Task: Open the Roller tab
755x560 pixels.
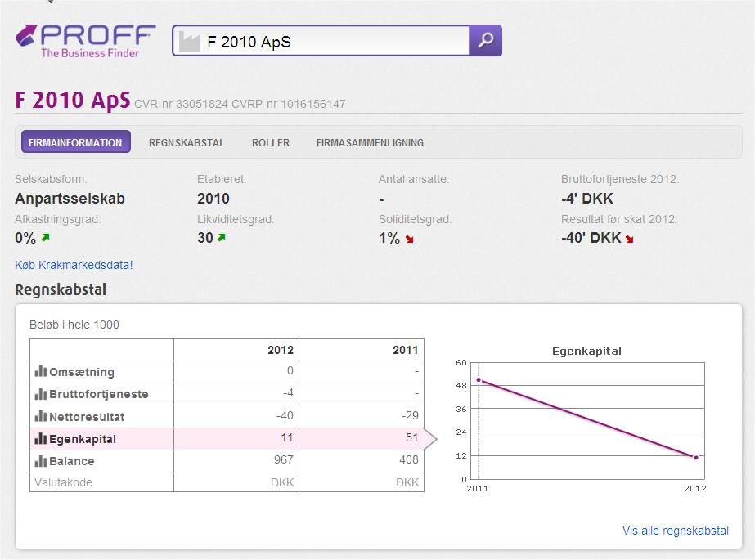Action: 271,143
